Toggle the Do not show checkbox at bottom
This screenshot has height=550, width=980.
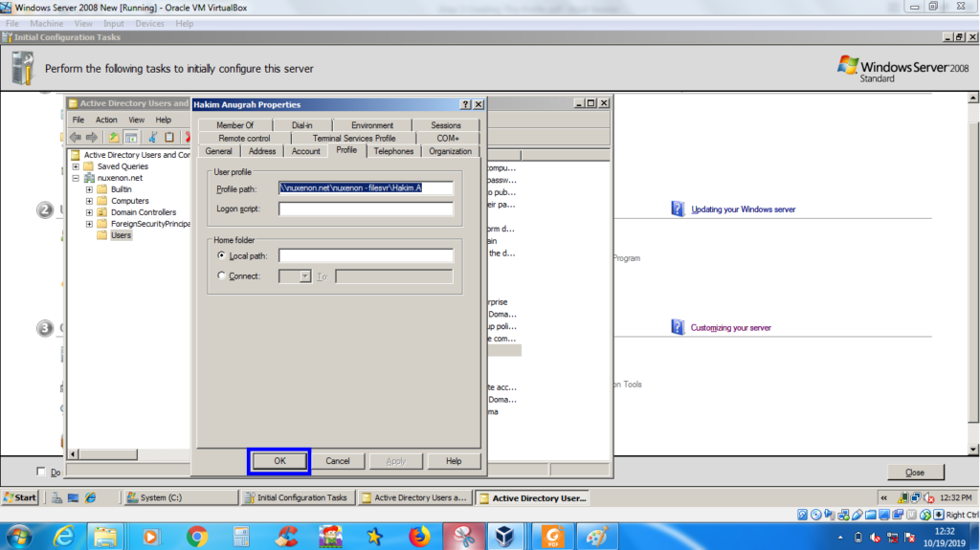click(41, 472)
